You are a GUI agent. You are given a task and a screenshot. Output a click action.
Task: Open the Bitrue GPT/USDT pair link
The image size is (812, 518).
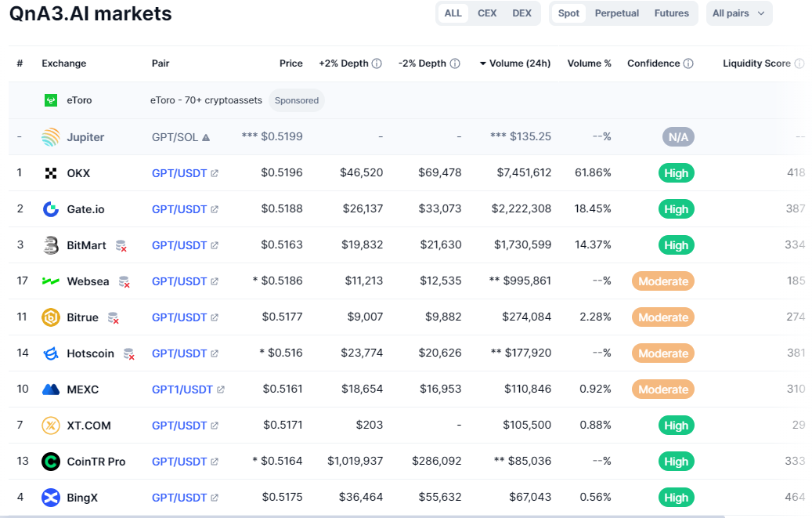(179, 317)
